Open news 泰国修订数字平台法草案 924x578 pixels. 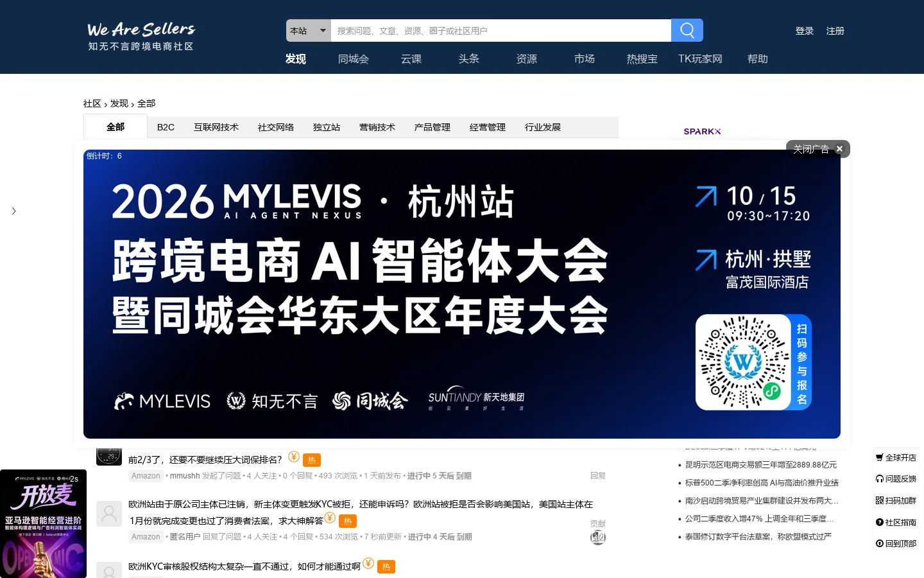point(758,537)
